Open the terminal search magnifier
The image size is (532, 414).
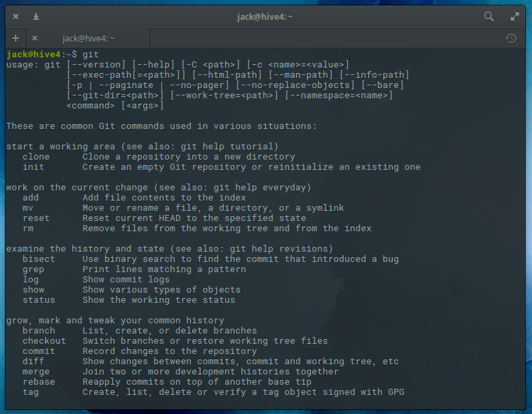click(x=488, y=16)
